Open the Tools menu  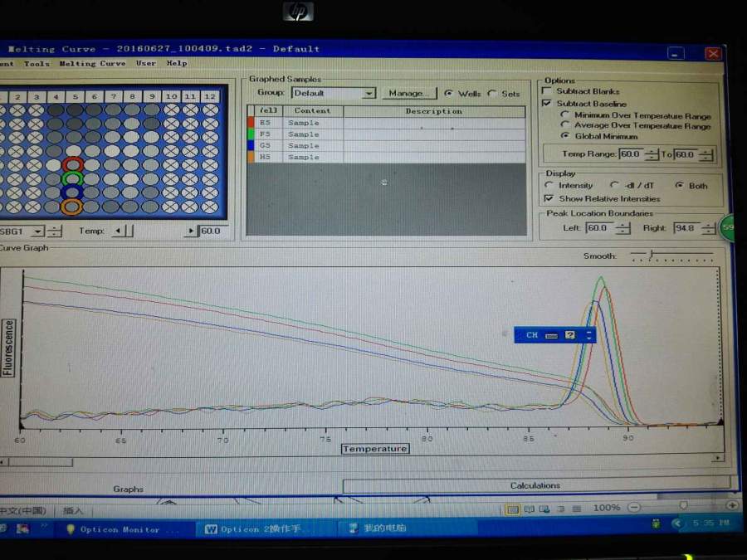(x=37, y=63)
